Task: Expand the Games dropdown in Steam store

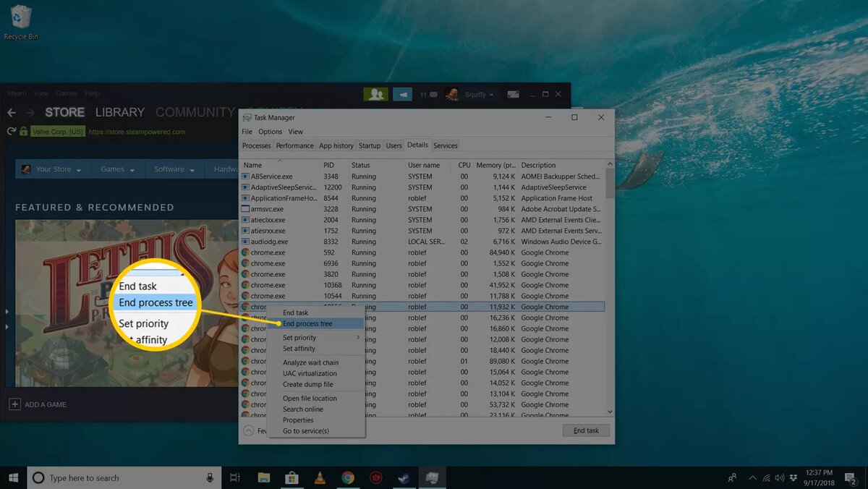Action: tap(117, 169)
